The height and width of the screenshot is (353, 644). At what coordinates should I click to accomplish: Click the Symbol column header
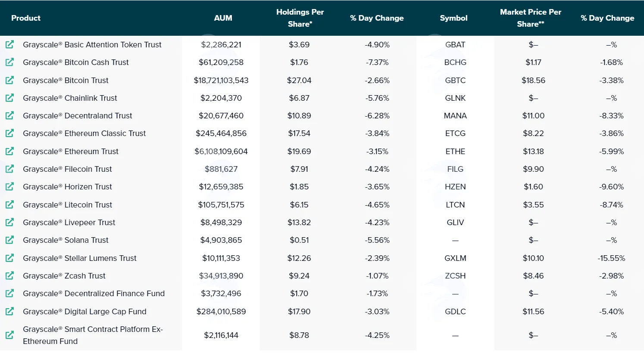click(453, 18)
